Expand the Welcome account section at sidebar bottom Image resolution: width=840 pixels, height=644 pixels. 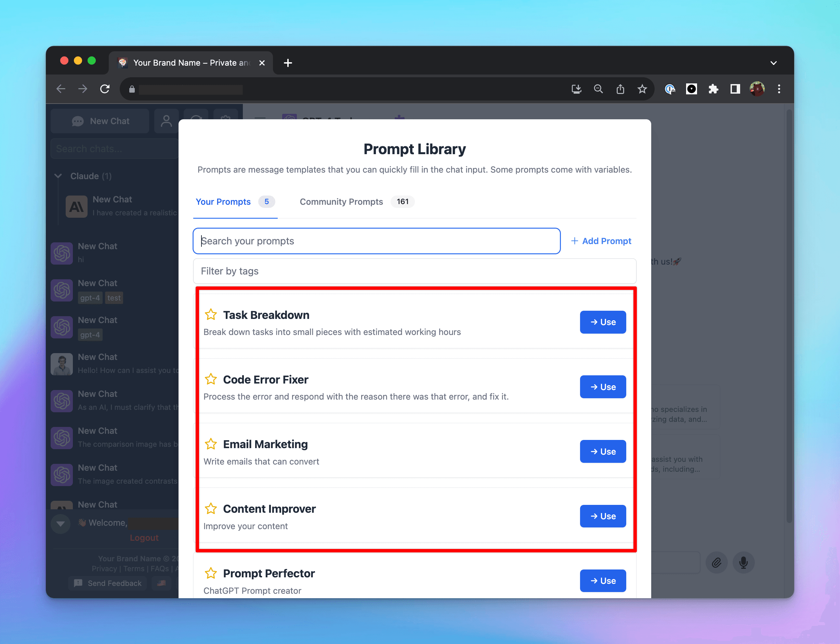(60, 524)
